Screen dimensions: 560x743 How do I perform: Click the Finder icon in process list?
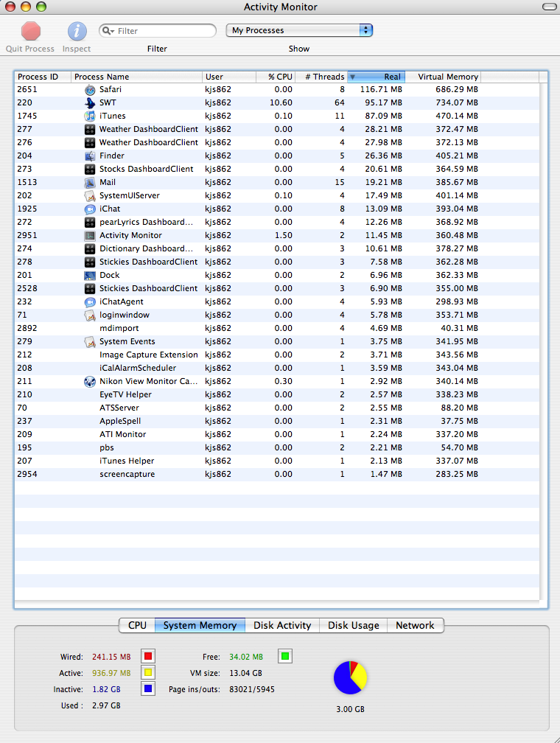90,156
